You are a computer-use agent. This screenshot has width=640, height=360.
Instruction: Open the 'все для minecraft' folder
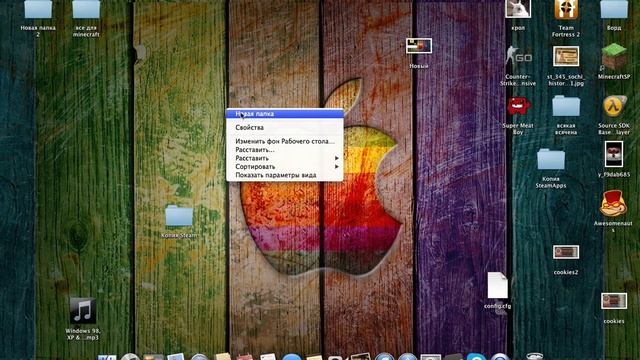(86, 9)
